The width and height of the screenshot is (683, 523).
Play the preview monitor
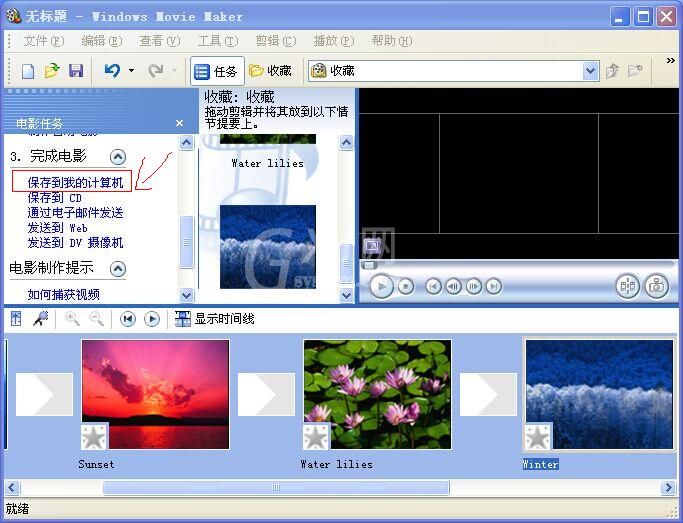click(x=382, y=287)
